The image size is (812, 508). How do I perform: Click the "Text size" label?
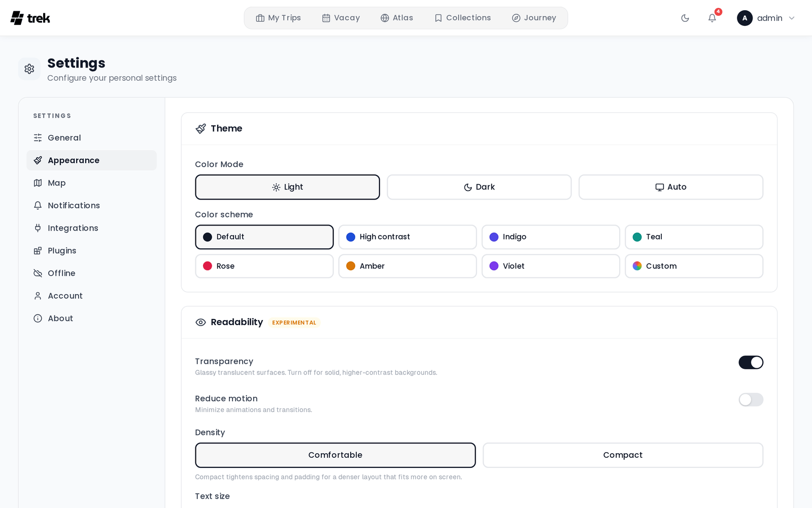click(212, 496)
